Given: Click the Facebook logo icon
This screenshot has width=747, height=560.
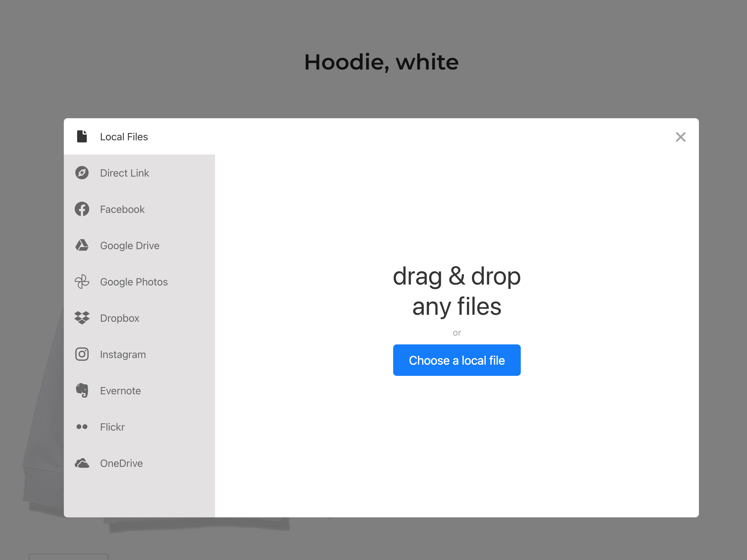Looking at the screenshot, I should pyautogui.click(x=82, y=209).
